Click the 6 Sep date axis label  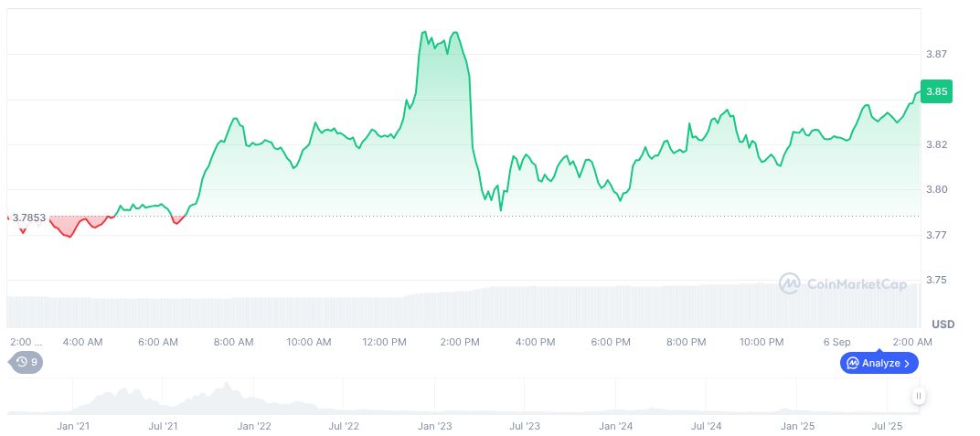pyautogui.click(x=836, y=342)
